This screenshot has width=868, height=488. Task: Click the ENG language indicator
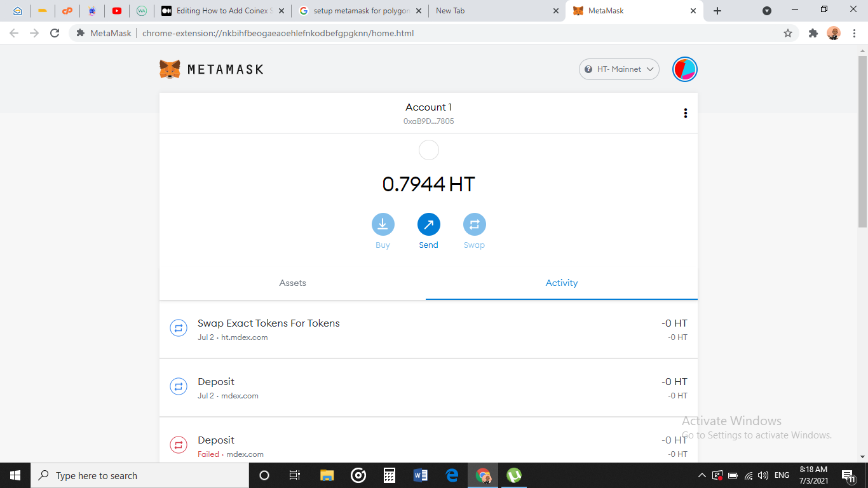[x=782, y=475]
